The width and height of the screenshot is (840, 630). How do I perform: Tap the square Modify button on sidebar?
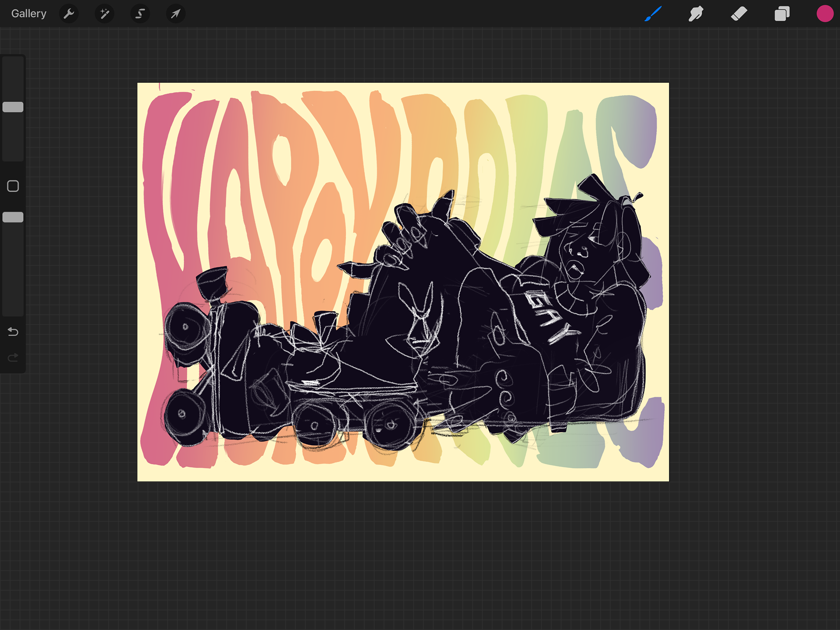click(x=13, y=186)
